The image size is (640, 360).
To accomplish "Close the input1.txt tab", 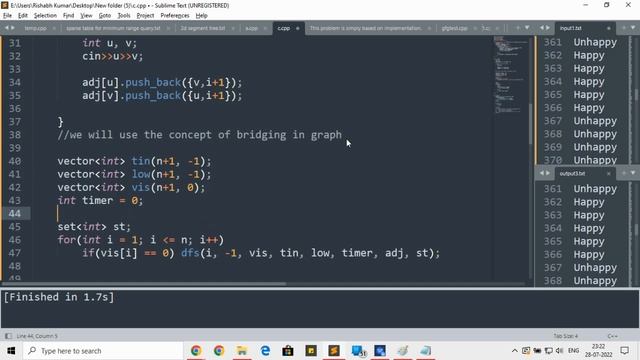I will (609, 28).
